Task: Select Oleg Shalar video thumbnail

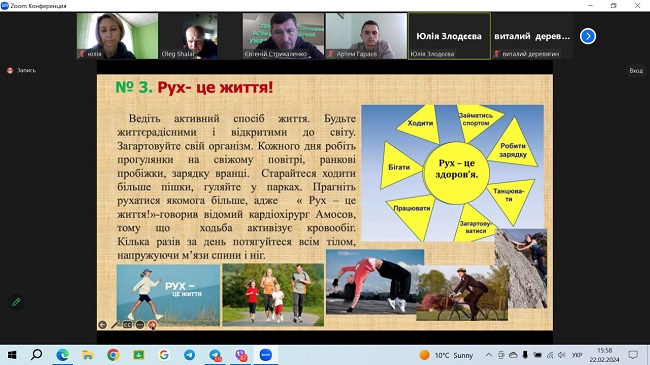Action: click(189, 36)
